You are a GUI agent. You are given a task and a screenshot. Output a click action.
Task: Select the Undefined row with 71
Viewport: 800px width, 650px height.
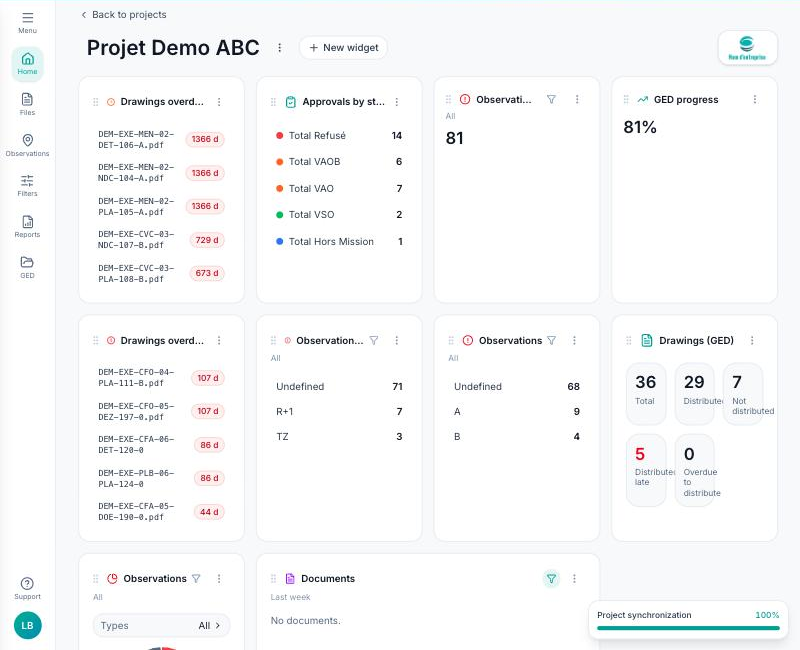tap(339, 387)
